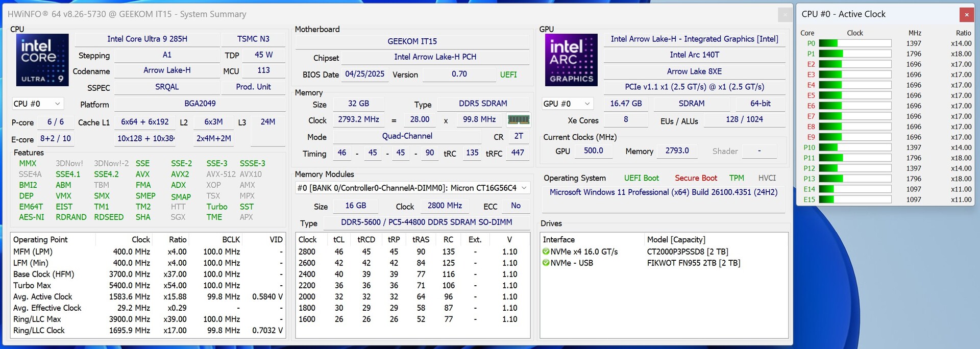Click the 1600 memory timing table row
The width and height of the screenshot is (980, 349).
coord(412,319)
